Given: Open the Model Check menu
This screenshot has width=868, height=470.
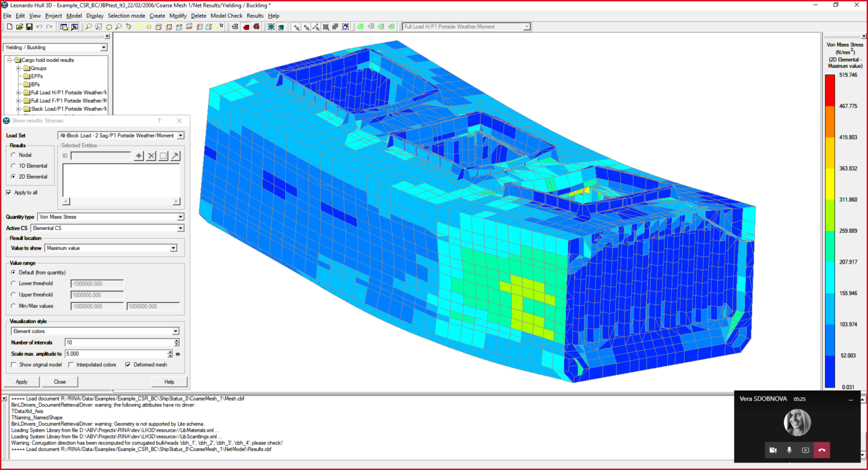Looking at the screenshot, I should tap(226, 16).
